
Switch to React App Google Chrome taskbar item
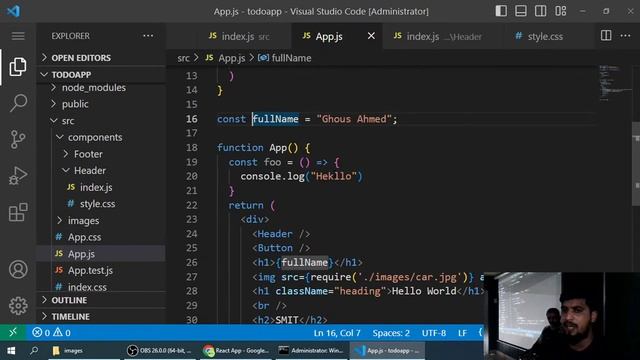236,351
